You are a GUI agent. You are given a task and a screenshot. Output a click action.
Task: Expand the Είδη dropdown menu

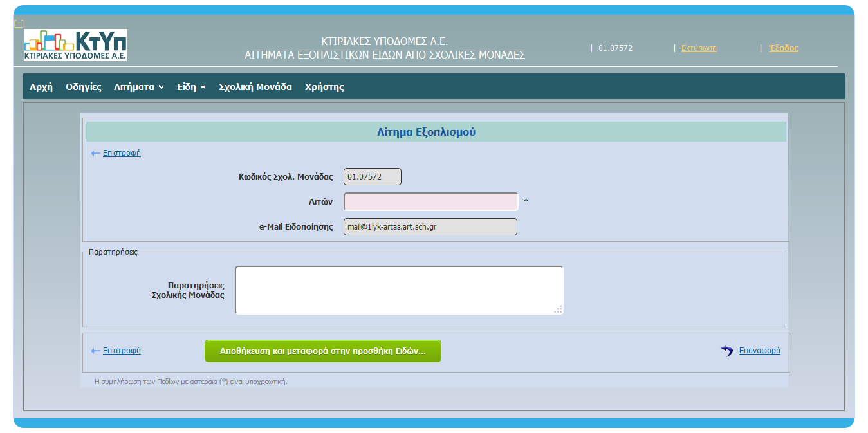[192, 87]
